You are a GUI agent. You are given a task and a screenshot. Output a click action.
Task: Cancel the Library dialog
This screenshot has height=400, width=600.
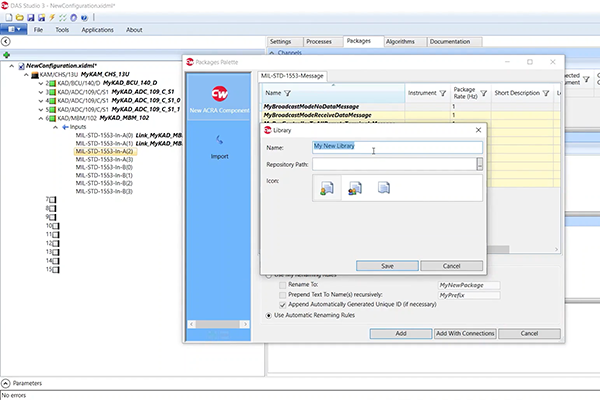click(452, 266)
